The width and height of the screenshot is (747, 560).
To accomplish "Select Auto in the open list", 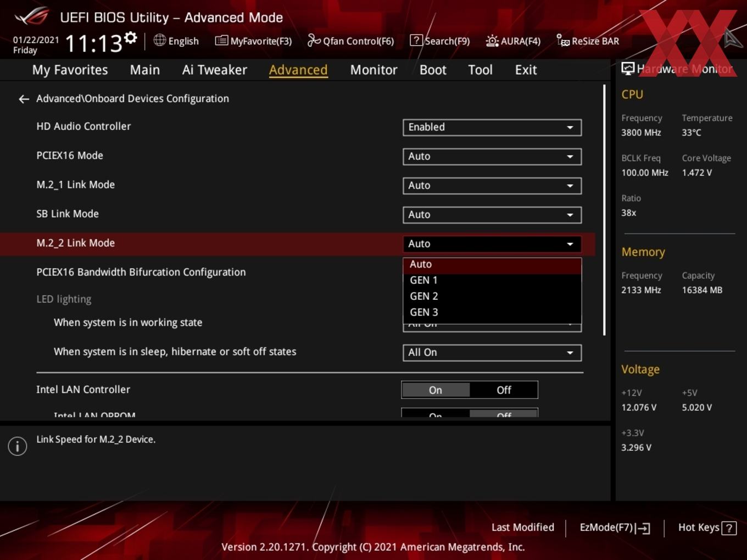I will 492,265.
